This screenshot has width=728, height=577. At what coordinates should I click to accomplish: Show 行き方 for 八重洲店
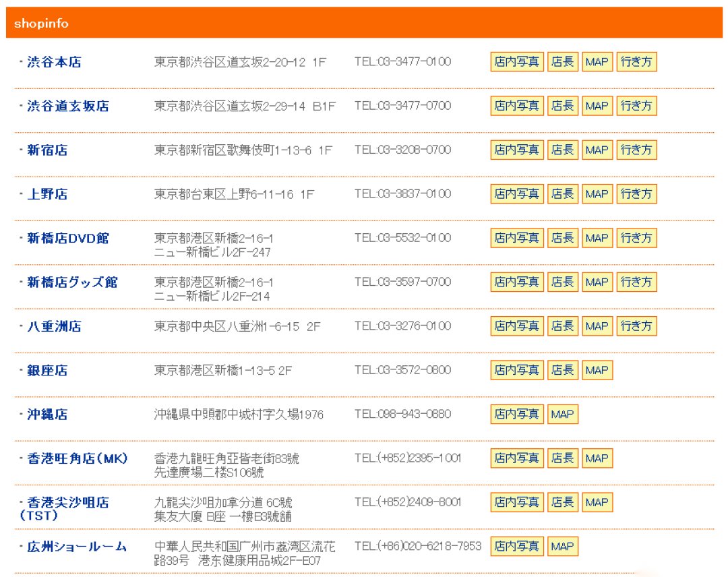click(636, 326)
